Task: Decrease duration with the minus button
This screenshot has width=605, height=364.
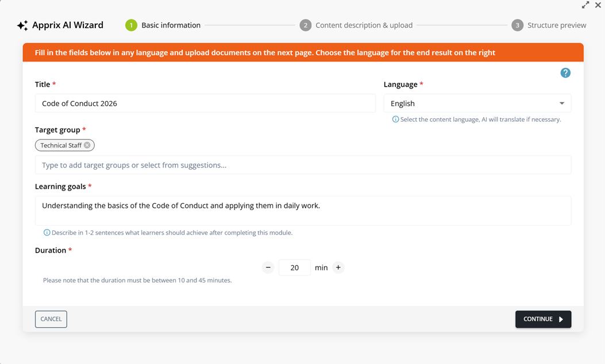Action: [x=268, y=268]
